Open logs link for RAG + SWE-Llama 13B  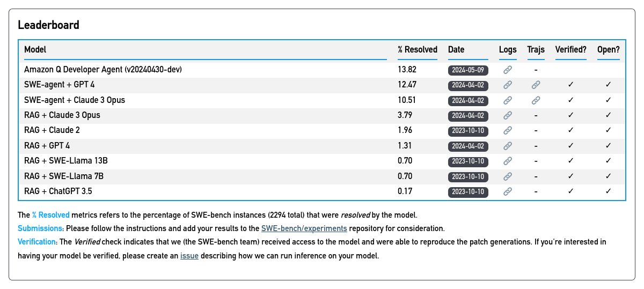click(508, 161)
